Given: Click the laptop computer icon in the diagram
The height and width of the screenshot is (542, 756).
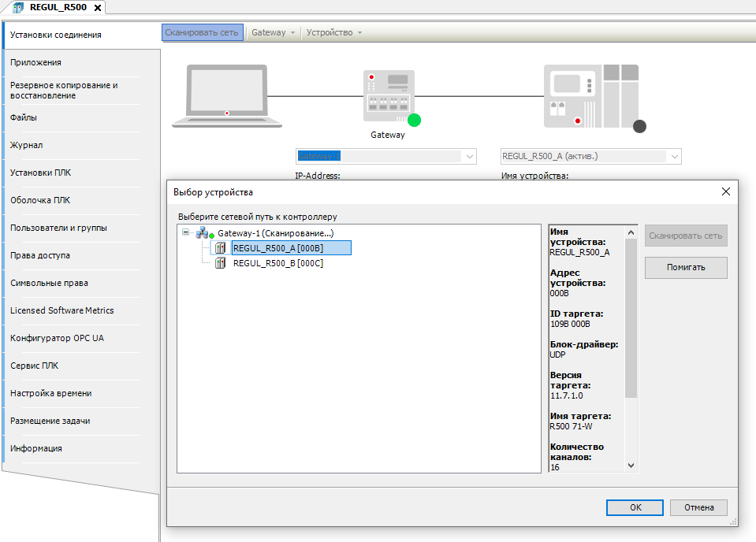Looking at the screenshot, I should 227,95.
